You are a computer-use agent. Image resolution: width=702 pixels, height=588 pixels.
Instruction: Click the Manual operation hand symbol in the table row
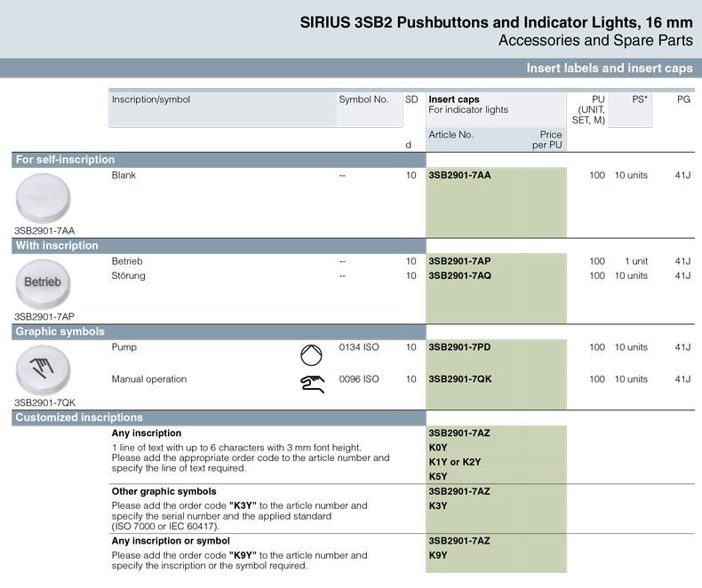pos(310,383)
